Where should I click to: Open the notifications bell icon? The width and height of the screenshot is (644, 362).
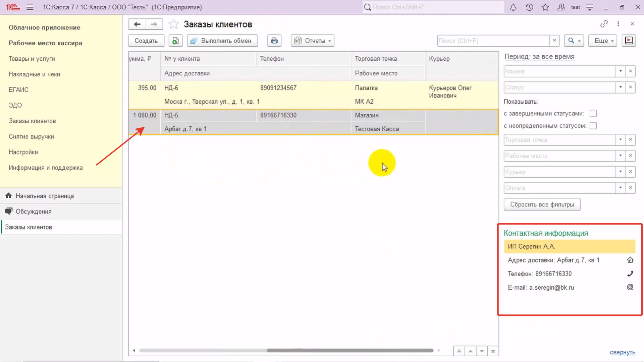coord(513,7)
